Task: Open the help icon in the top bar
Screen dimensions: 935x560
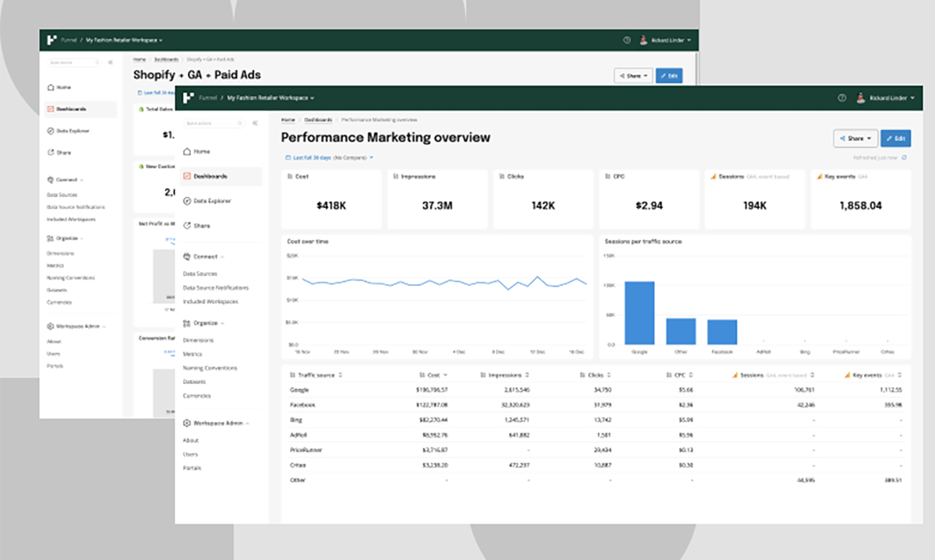Action: click(841, 98)
